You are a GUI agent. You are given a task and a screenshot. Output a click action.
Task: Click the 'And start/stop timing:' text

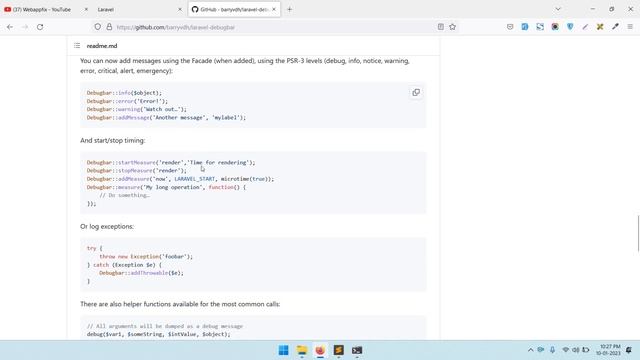coord(113,140)
